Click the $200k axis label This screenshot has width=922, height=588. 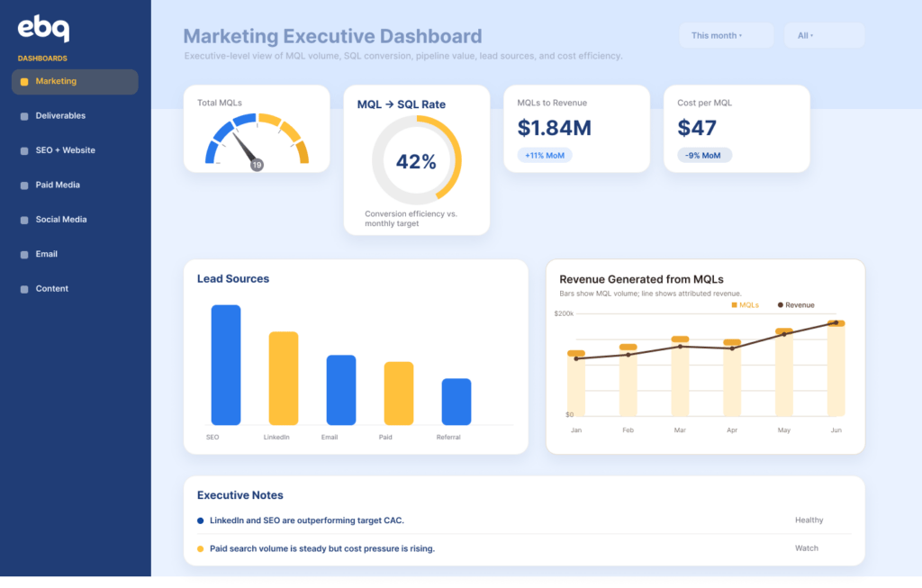[x=564, y=314]
